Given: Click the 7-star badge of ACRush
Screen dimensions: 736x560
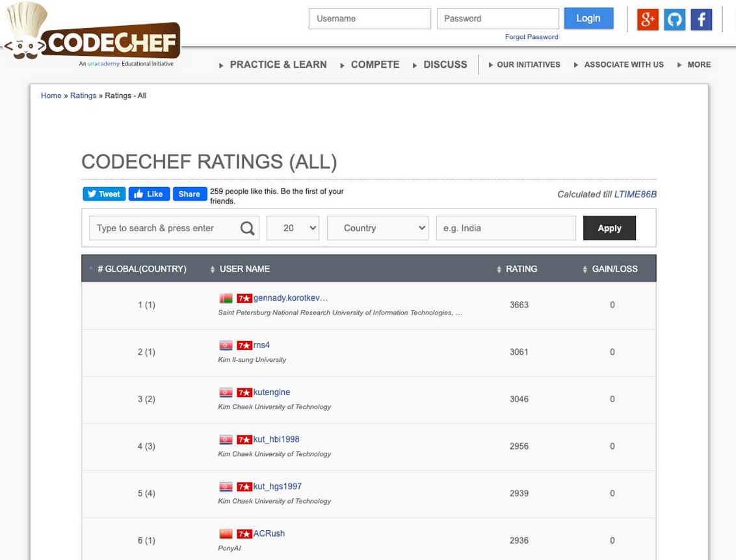Looking at the screenshot, I should point(244,534).
